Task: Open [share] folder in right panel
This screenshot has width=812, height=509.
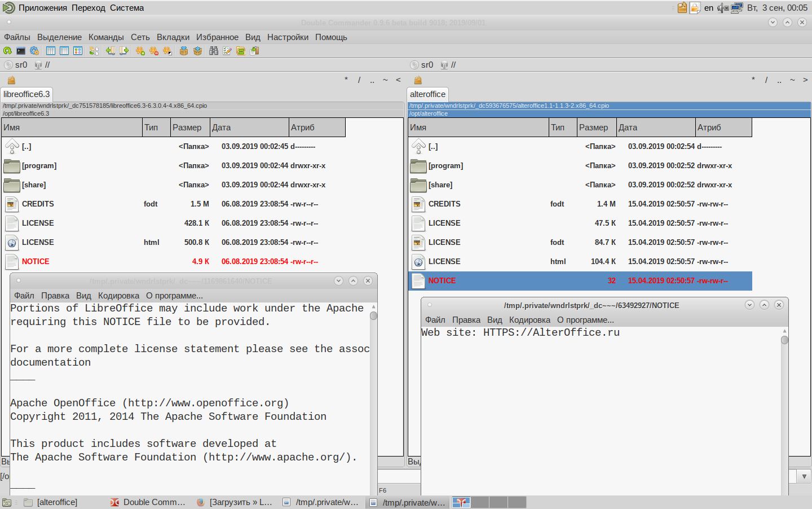Action: (x=580, y=185)
